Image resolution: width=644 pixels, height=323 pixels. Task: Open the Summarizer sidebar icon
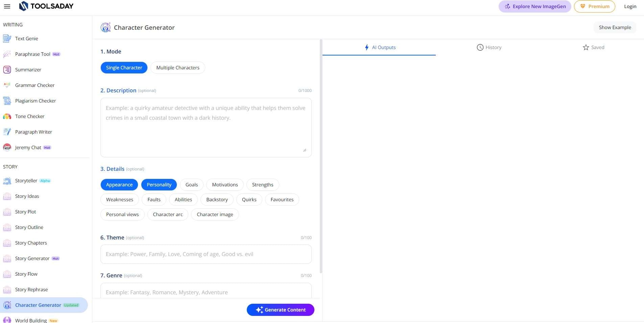coord(7,70)
